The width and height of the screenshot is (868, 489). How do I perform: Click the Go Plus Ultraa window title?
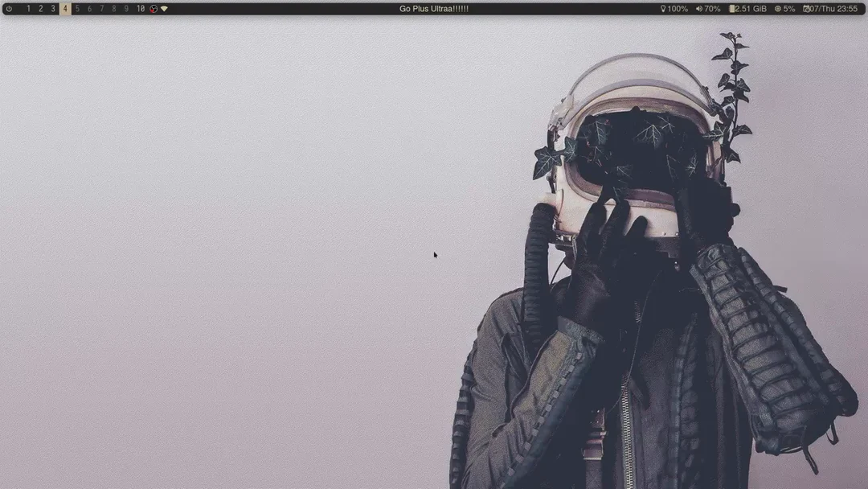click(x=434, y=8)
